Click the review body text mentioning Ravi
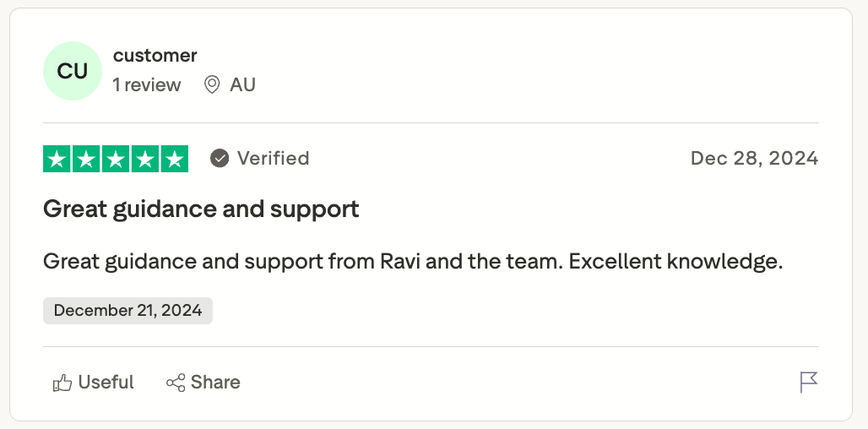Image resolution: width=868 pixels, height=429 pixels. pyautogui.click(x=413, y=261)
